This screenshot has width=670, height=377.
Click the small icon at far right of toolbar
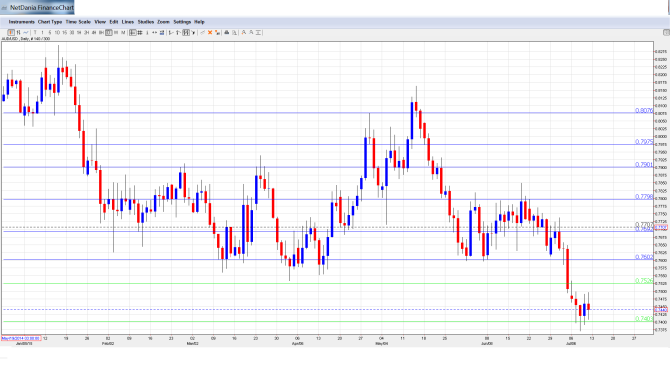666,32
